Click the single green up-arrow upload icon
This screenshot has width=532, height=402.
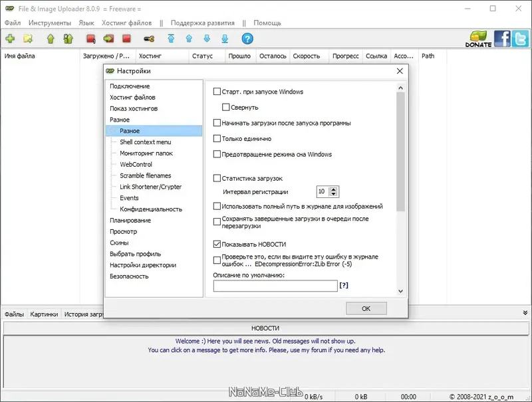[x=51, y=39]
